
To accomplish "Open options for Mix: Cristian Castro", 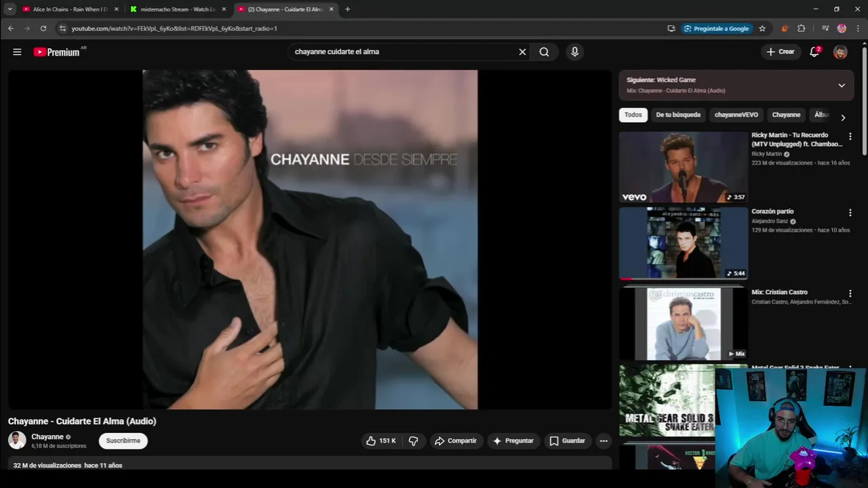I will (850, 293).
